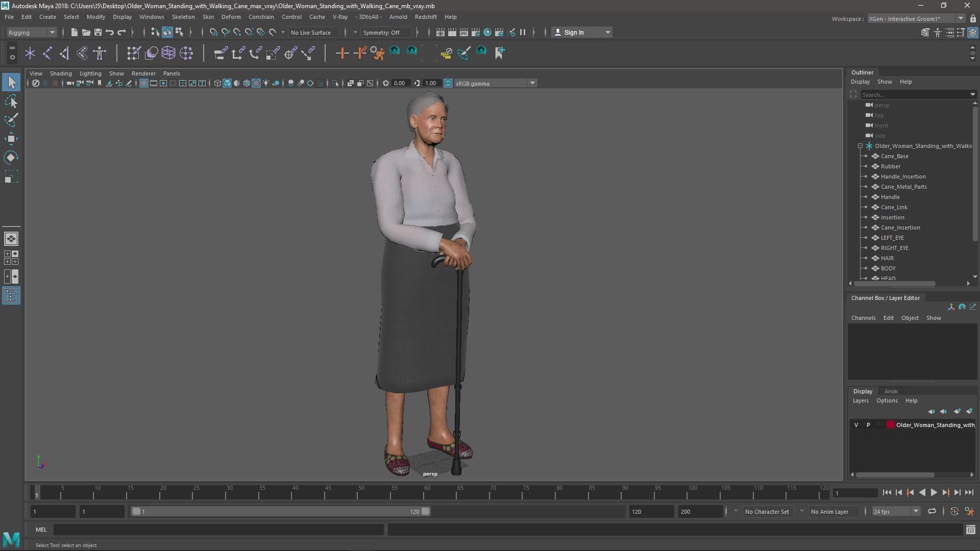This screenshot has width=980, height=551.
Task: Open the Rigging menu set dropdown
Action: pyautogui.click(x=31, y=32)
